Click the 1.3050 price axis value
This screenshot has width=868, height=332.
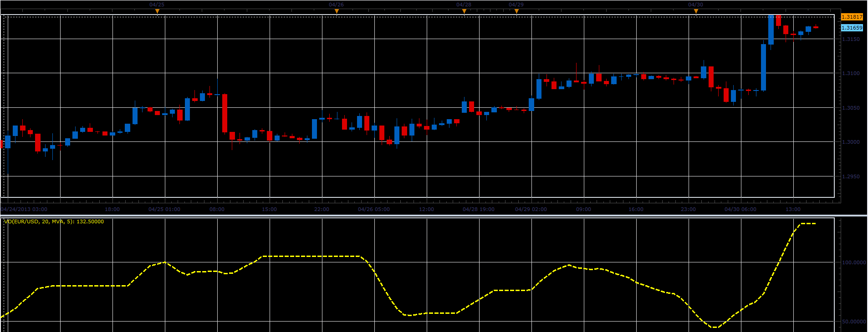(x=851, y=108)
